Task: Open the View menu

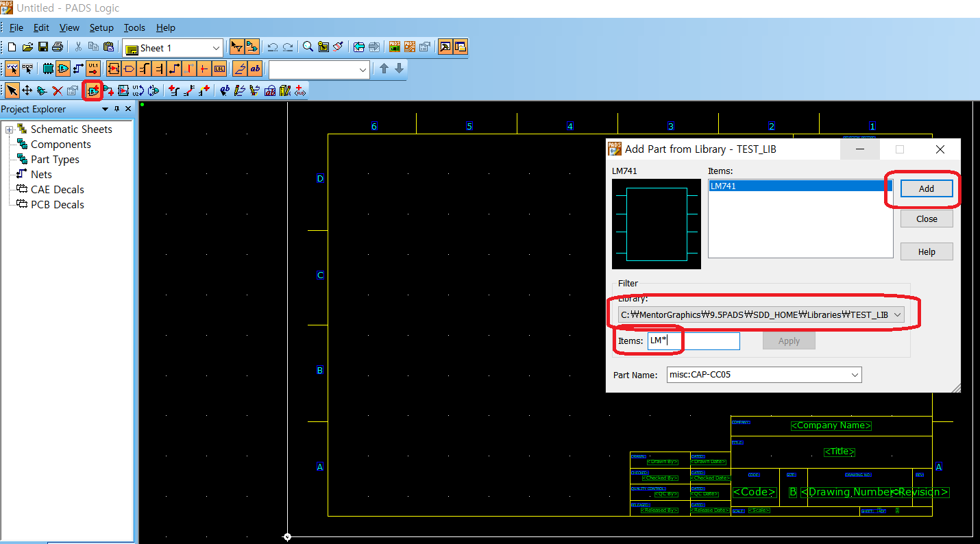Action: point(69,27)
